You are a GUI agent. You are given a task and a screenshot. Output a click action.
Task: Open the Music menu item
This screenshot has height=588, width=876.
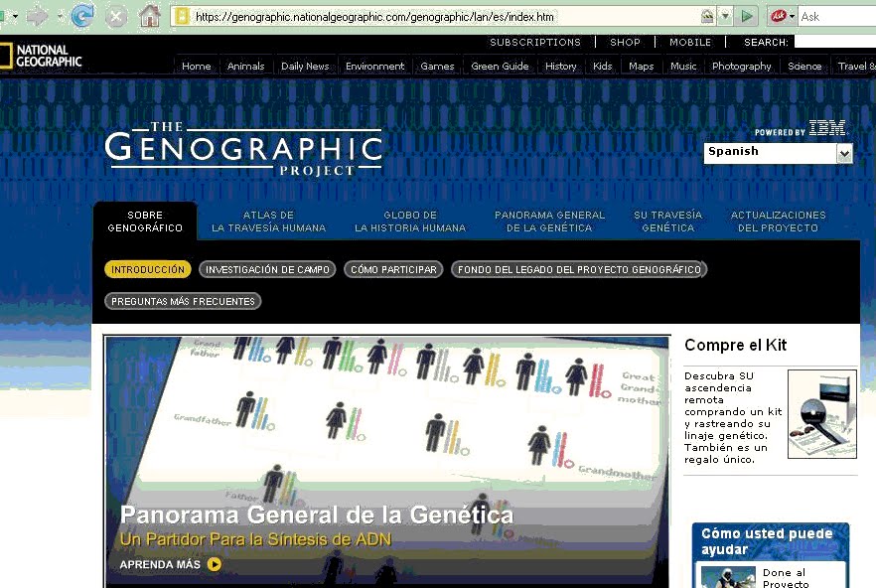(683, 66)
